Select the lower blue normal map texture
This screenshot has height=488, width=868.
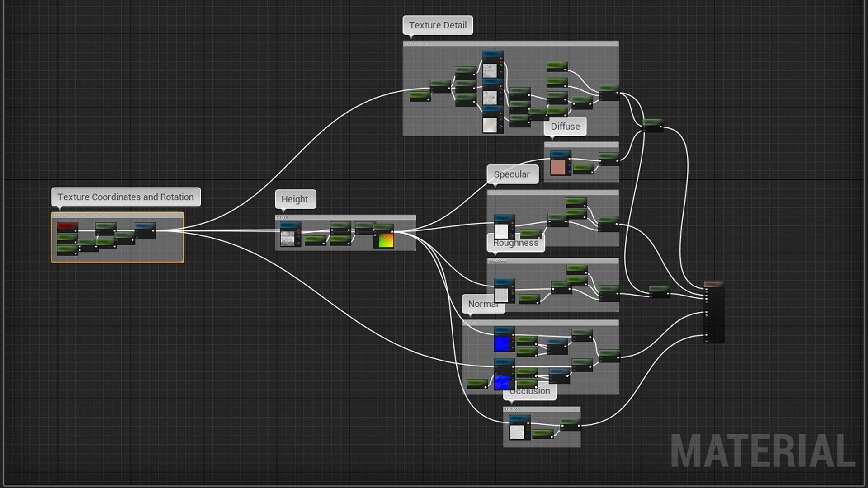tap(502, 382)
